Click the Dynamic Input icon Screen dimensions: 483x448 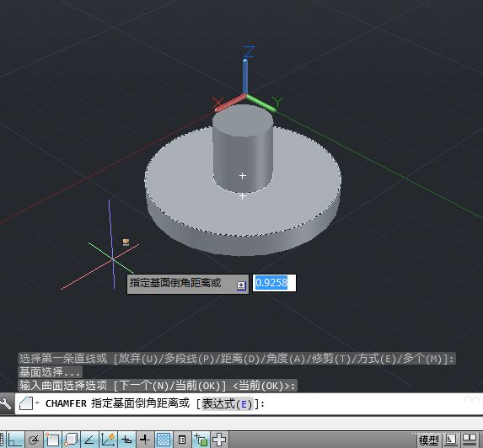[x=126, y=440]
